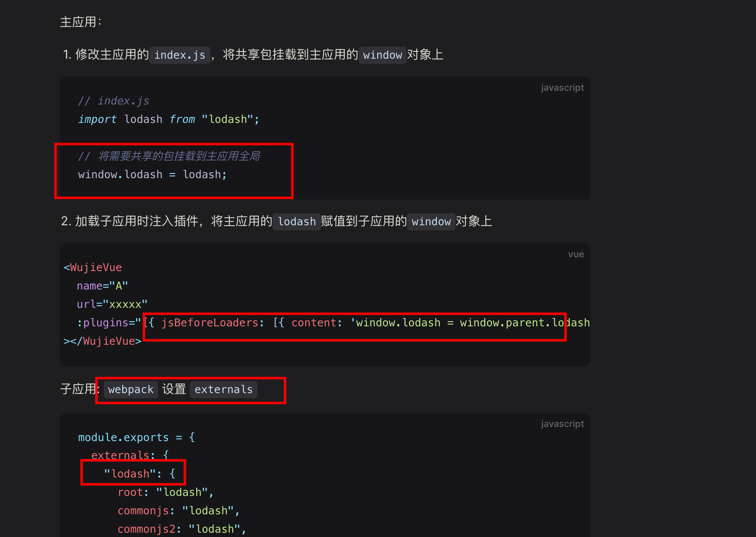The height and width of the screenshot is (537, 756).
Task: Click inline code 'window' in step 1 sentence
Action: 382,55
